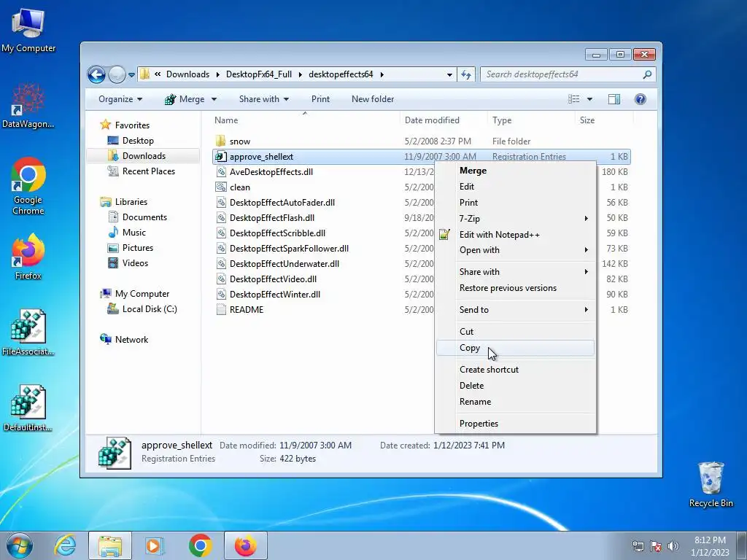
Task: Expand the Send to submenu
Action: [x=516, y=309]
